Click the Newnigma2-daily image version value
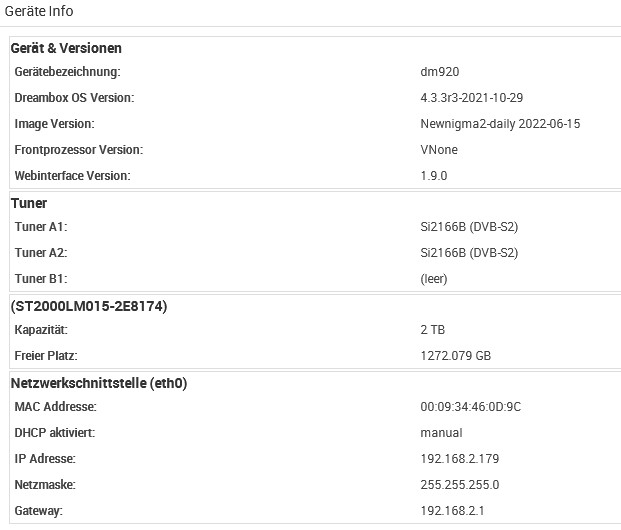The image size is (621, 530). 500,124
